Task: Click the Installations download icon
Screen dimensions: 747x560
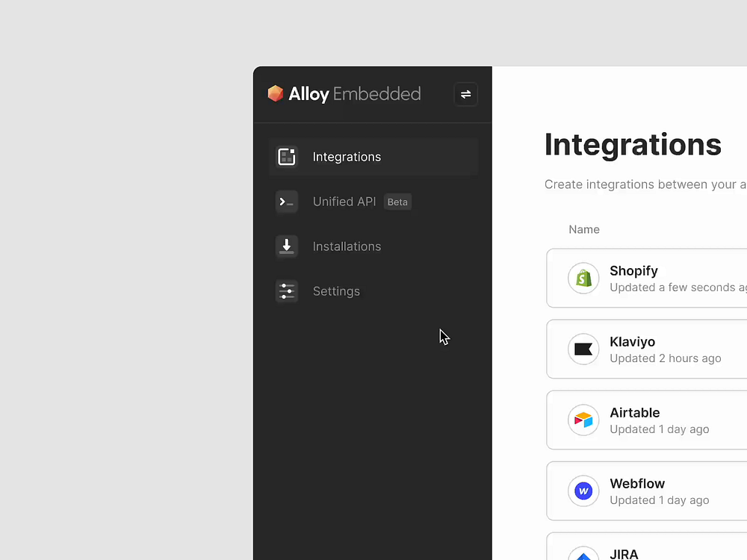Action: click(287, 246)
